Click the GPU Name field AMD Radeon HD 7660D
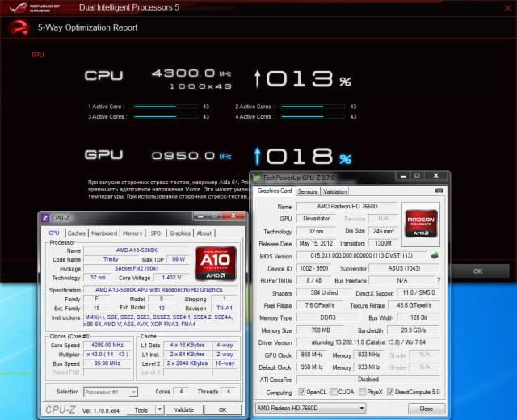The height and width of the screenshot is (420, 517). pyautogui.click(x=347, y=207)
